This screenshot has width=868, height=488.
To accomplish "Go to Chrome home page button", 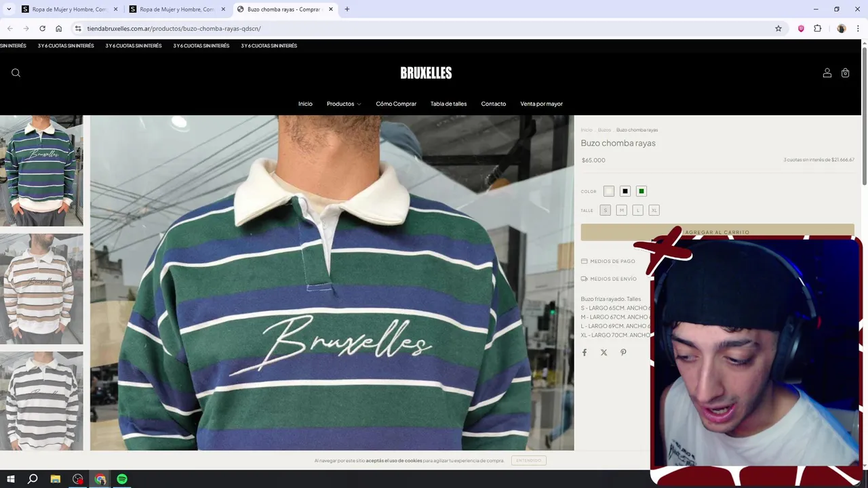I will (x=58, y=28).
